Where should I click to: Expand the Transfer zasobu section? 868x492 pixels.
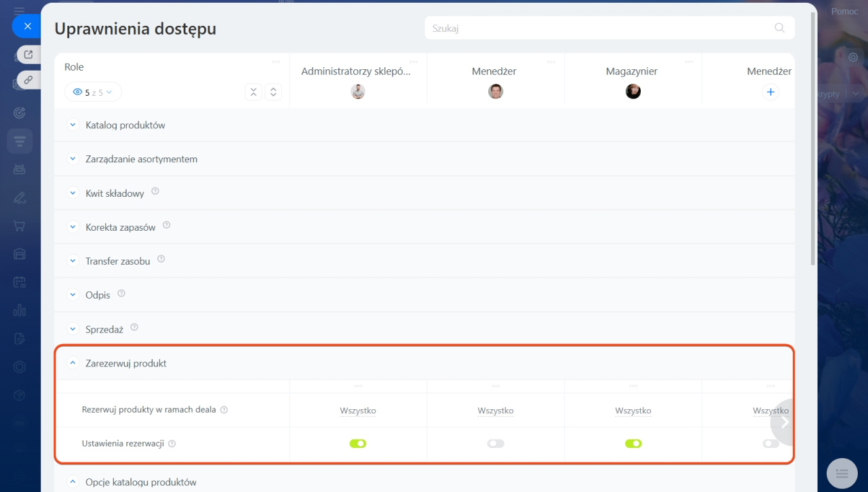pyautogui.click(x=73, y=261)
